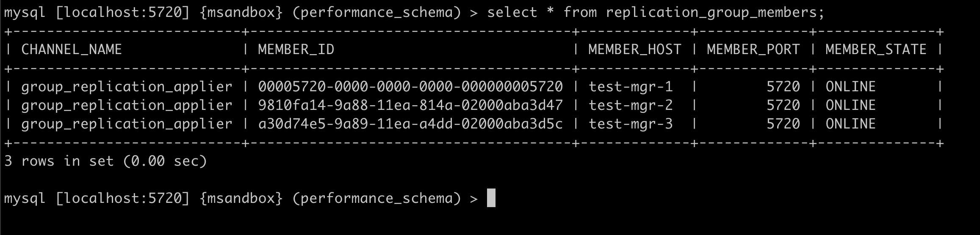The width and height of the screenshot is (980, 235).
Task: Click the (performance_schema) text in bottom prompt
Action: [x=376, y=198]
